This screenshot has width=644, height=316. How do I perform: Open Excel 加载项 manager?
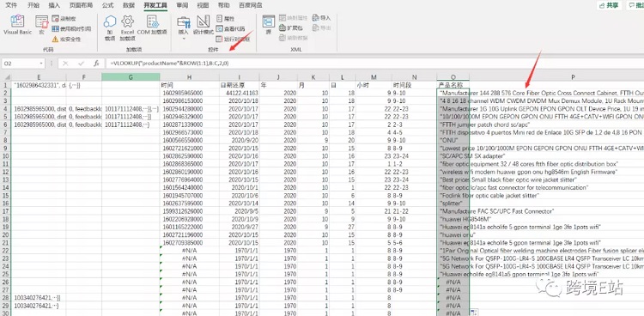[127, 28]
